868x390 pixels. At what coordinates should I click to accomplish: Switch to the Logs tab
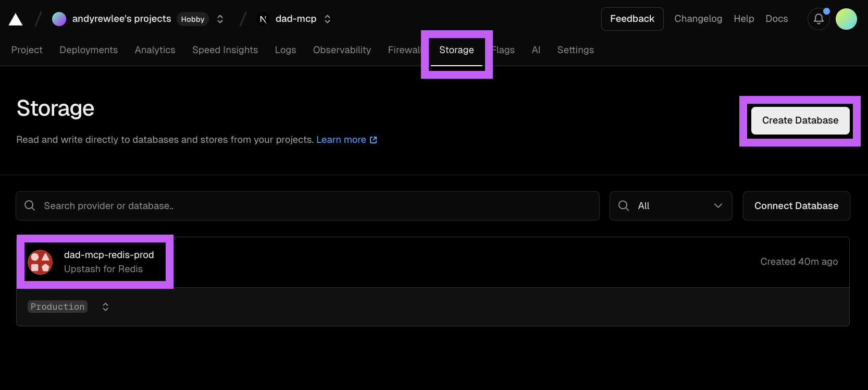(x=286, y=50)
